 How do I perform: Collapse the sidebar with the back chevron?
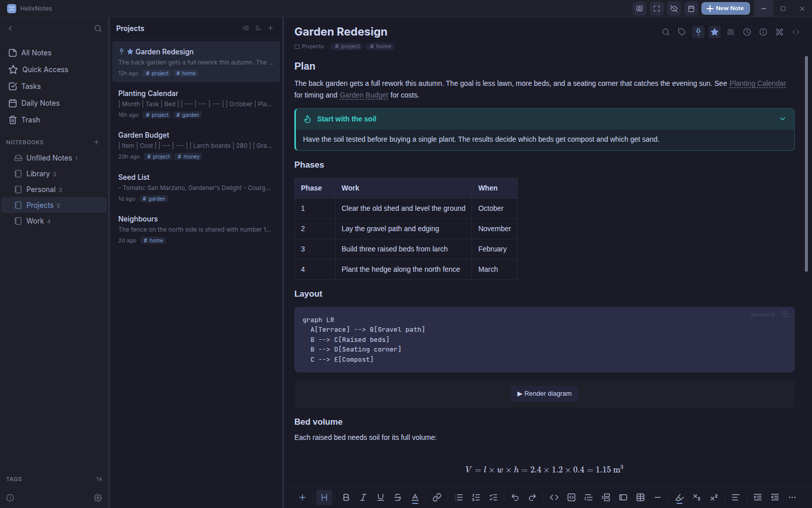point(10,28)
